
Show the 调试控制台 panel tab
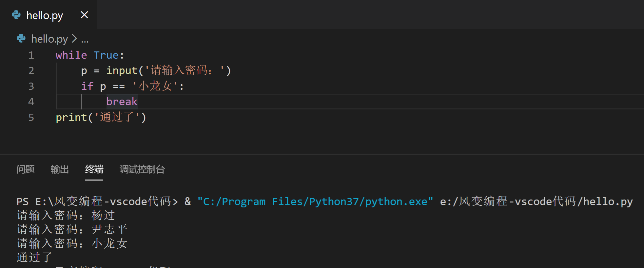coord(142,169)
